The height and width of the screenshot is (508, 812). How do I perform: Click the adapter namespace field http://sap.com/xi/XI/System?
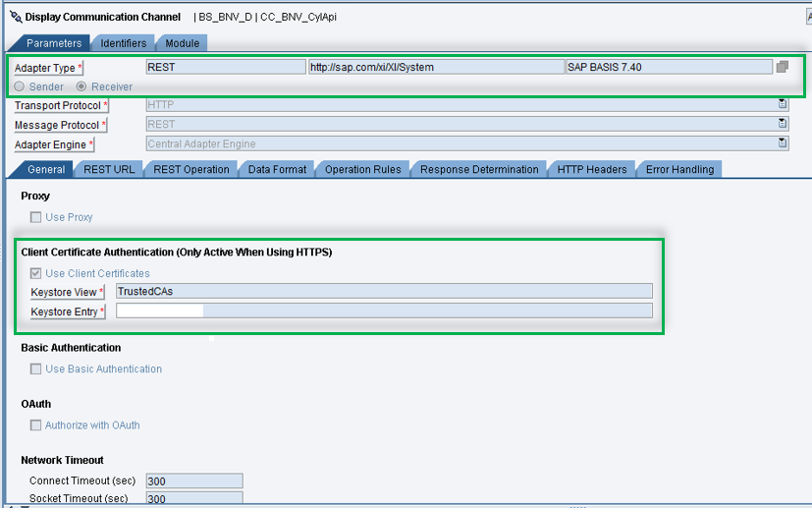tap(436, 67)
